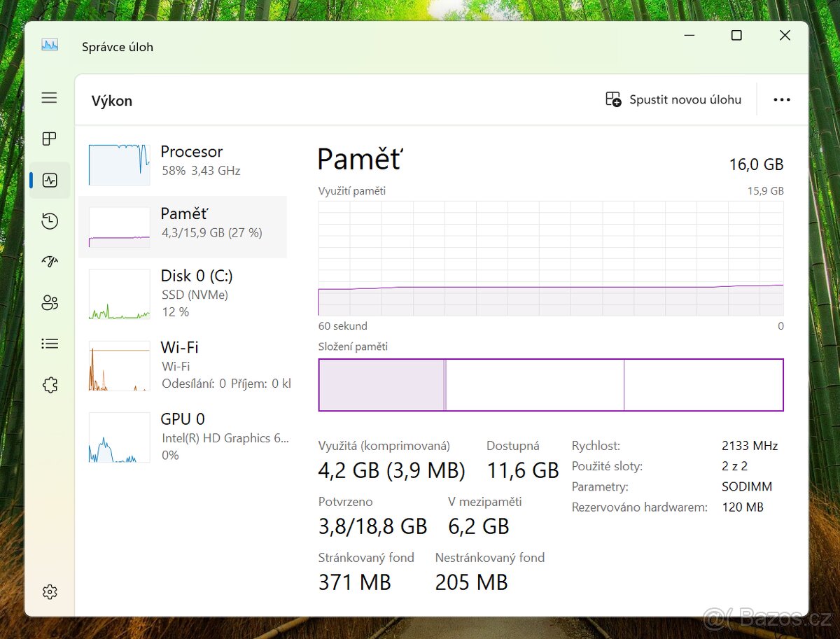840x639 pixels.
Task: Select Wi-Fi performance entry
Action: 183,365
